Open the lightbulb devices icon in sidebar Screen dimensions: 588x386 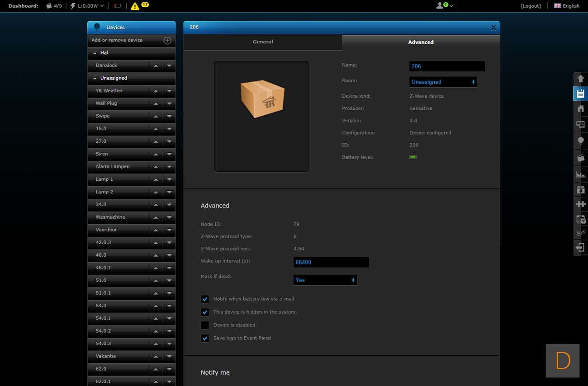580,141
